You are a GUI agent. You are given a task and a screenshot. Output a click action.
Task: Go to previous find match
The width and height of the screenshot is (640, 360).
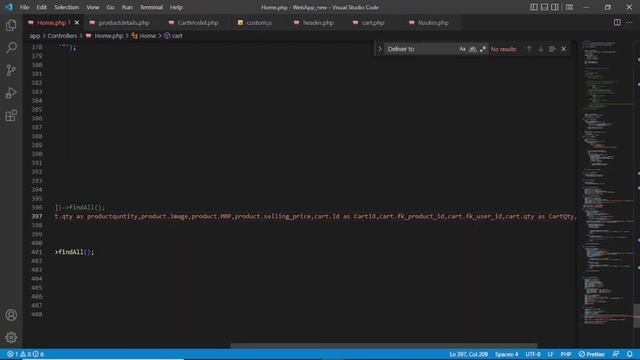pos(529,49)
